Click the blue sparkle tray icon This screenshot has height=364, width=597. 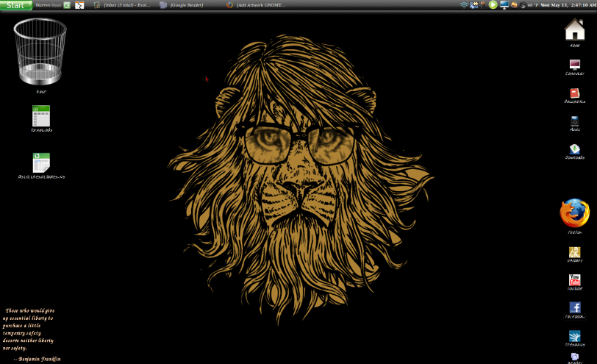(x=474, y=5)
